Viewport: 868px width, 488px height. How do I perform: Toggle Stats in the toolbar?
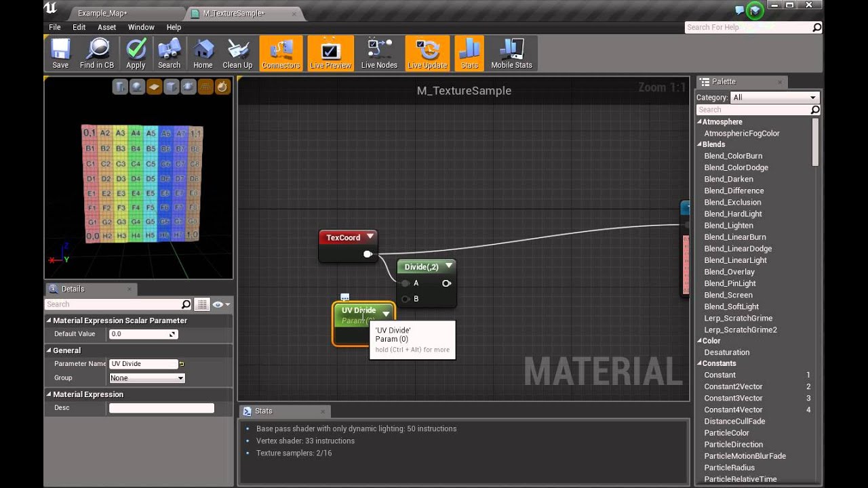coord(469,54)
